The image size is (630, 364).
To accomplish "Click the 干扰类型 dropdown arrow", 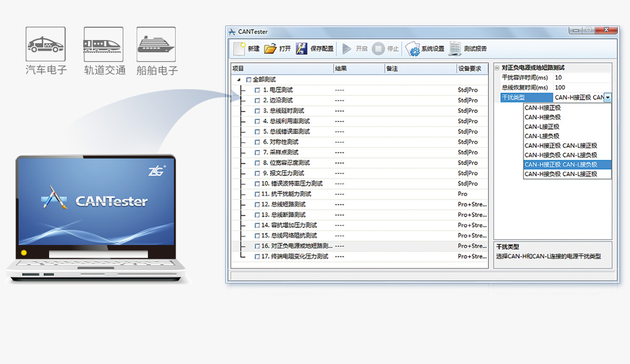I will pyautogui.click(x=608, y=98).
